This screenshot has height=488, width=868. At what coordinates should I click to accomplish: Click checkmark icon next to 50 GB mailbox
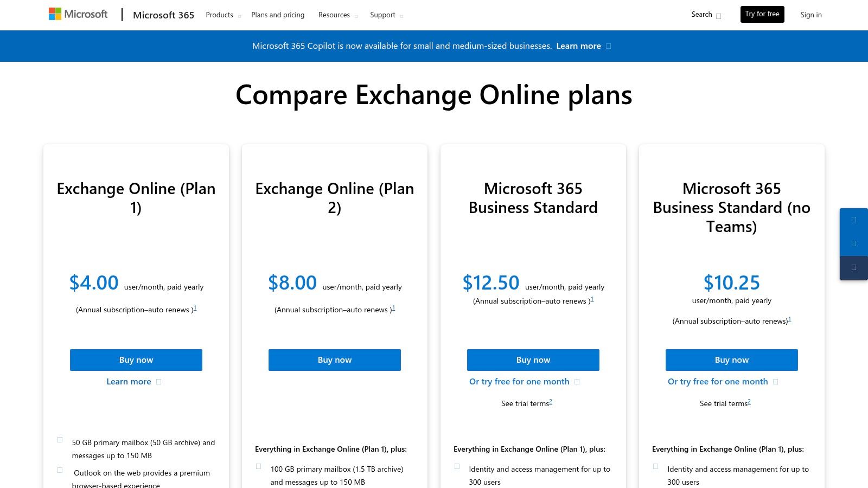click(60, 440)
